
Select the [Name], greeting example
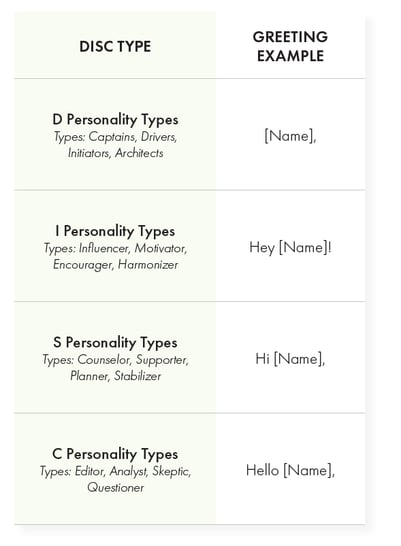point(290,135)
